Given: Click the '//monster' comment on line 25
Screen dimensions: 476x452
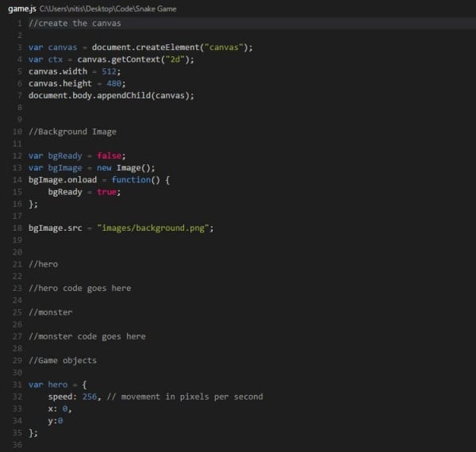Looking at the screenshot, I should point(51,312).
